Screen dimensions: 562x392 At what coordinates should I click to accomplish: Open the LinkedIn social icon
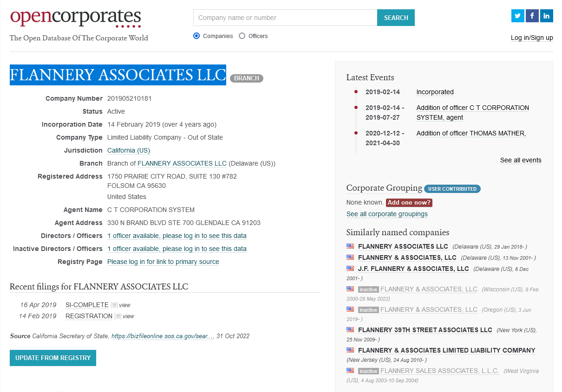coord(547,16)
